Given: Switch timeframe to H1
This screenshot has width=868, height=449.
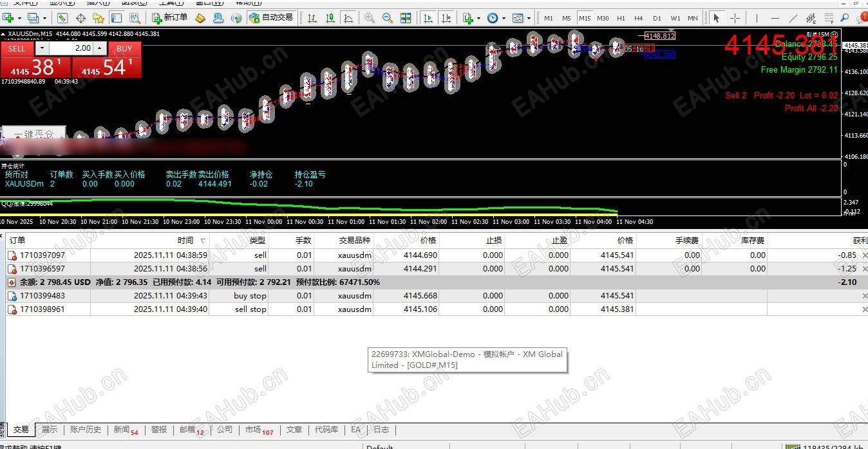Looking at the screenshot, I should (621, 18).
